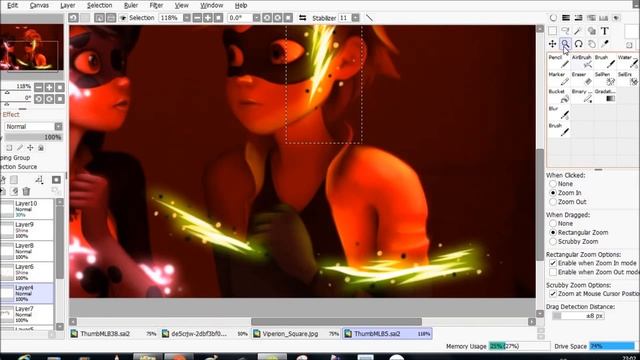Toggle the Selection show checkbox in toolbar
This screenshot has width=640, height=360.
[x=123, y=18]
